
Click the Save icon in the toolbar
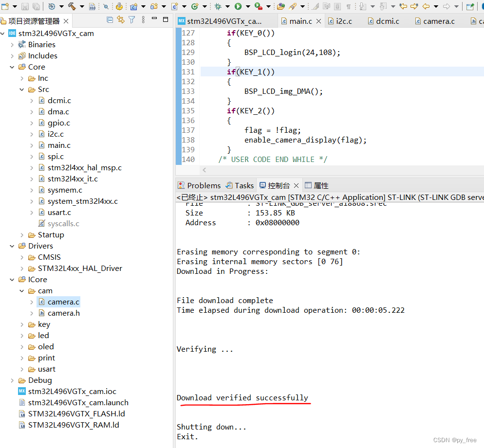point(25,6)
